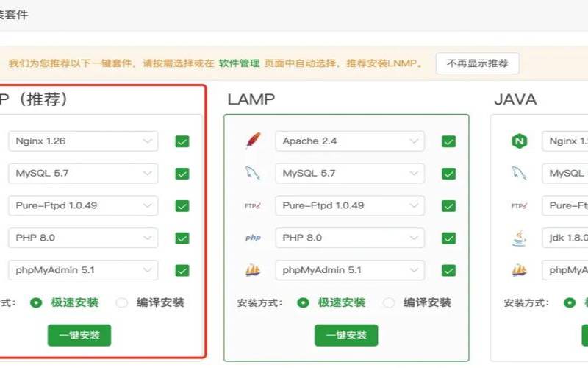Open PHP 8.0 dropdown in LAMP suite
This screenshot has height=368, width=588.
350,238
